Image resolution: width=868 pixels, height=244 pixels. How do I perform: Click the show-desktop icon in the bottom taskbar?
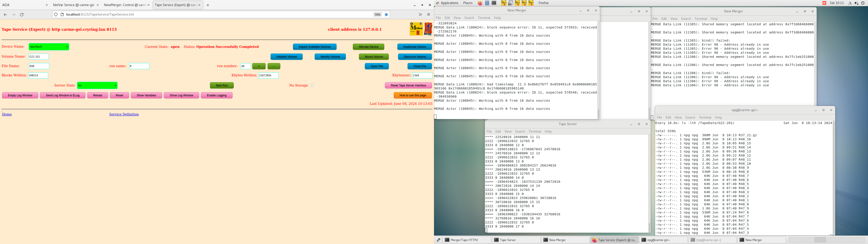point(438,240)
